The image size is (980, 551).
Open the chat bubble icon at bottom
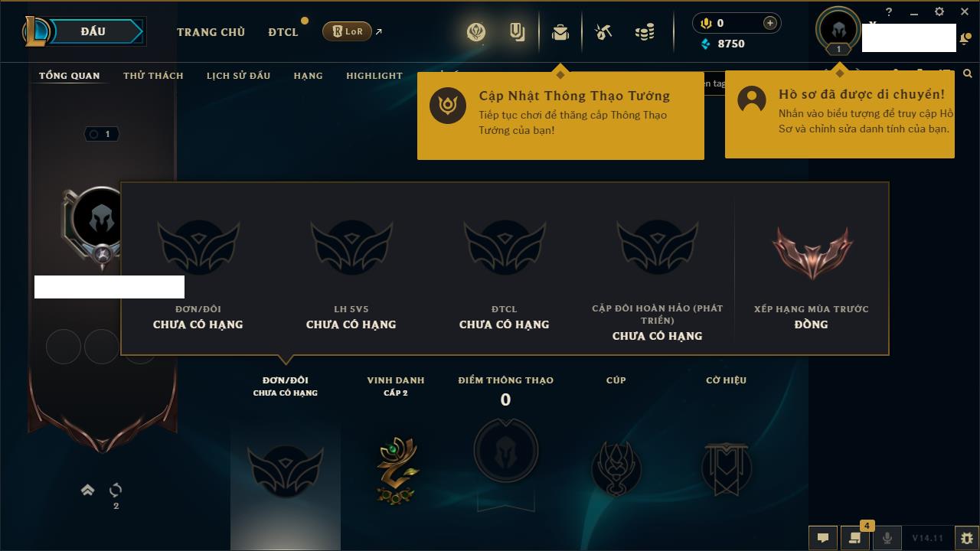pyautogui.click(x=823, y=538)
